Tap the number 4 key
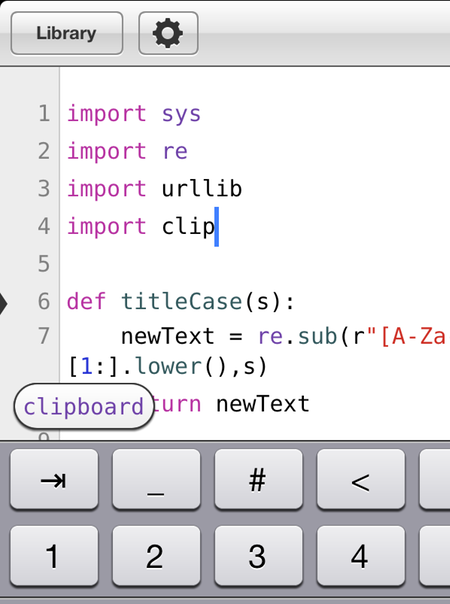450x604 pixels. click(x=361, y=556)
